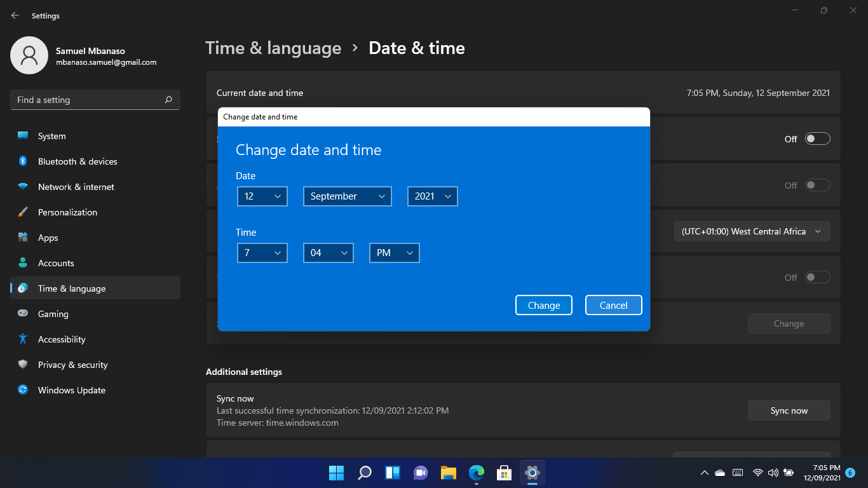
Task: Open the year dropdown showing 2021
Action: [x=432, y=196]
